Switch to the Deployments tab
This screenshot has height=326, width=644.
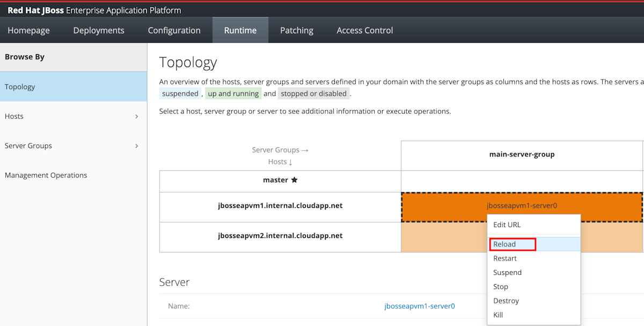click(x=98, y=30)
